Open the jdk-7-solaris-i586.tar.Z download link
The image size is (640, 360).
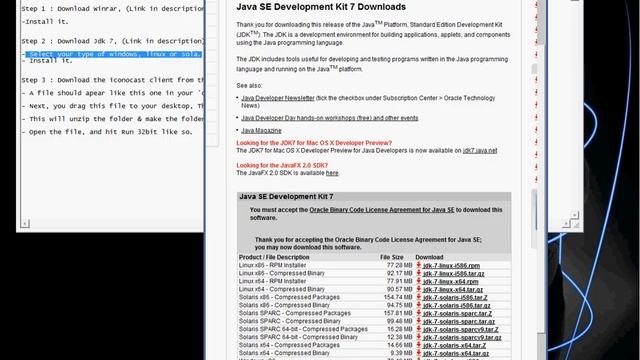coord(455,297)
